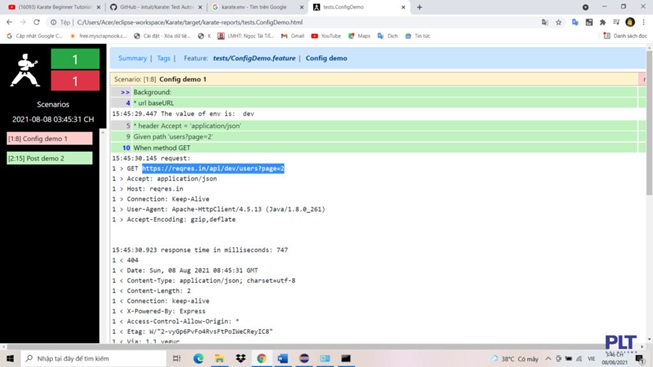The image size is (653, 367).
Task: Open Dropbox from the taskbar
Action: click(241, 358)
